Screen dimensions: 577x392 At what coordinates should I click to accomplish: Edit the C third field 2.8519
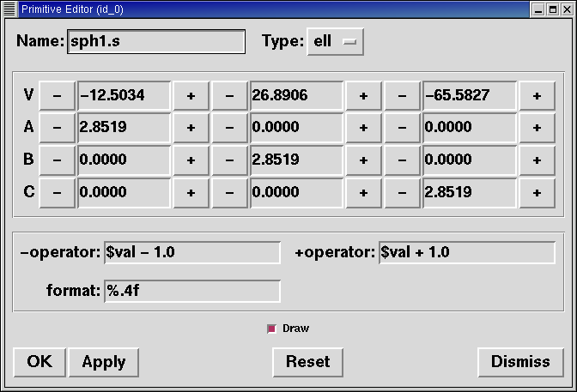tap(470, 193)
